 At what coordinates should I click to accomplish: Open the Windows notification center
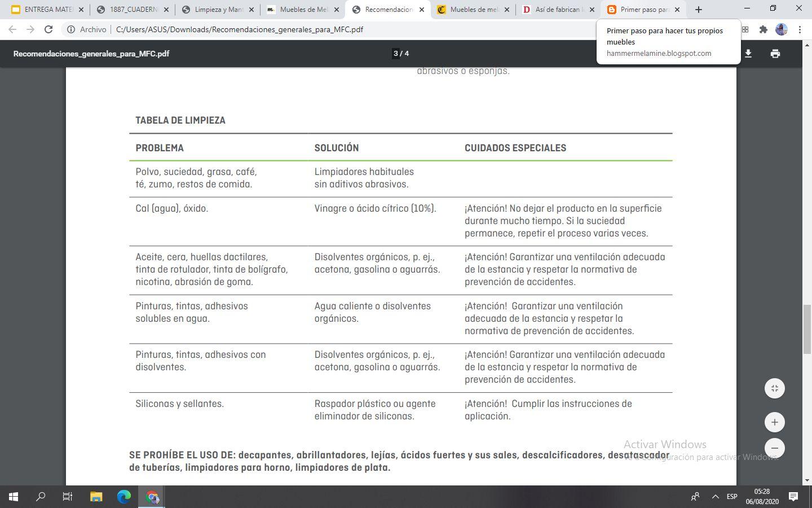pos(793,497)
